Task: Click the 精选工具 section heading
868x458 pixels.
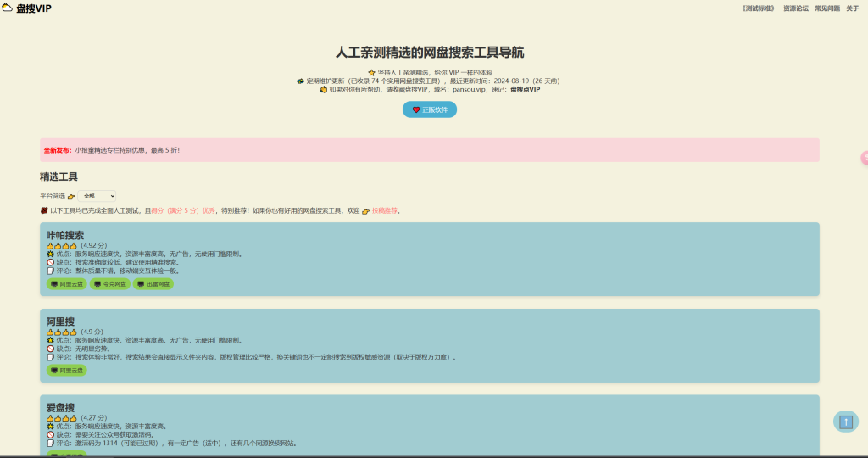Action: 58,176
